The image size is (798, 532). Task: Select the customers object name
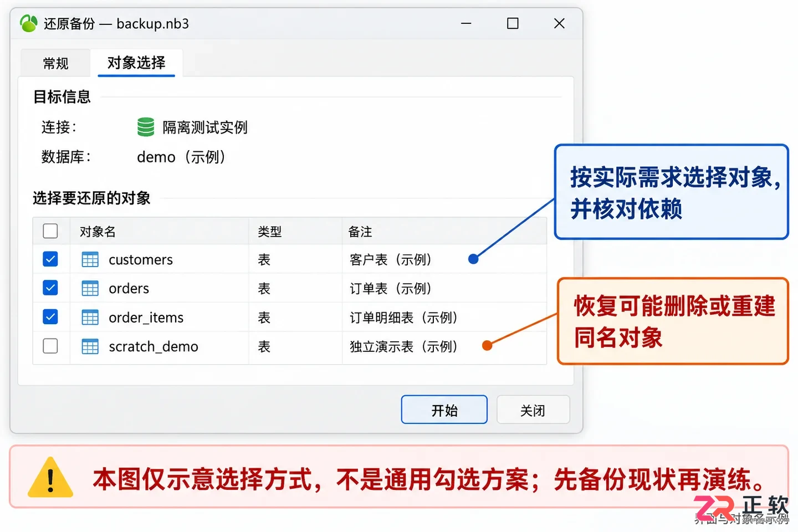tap(141, 259)
